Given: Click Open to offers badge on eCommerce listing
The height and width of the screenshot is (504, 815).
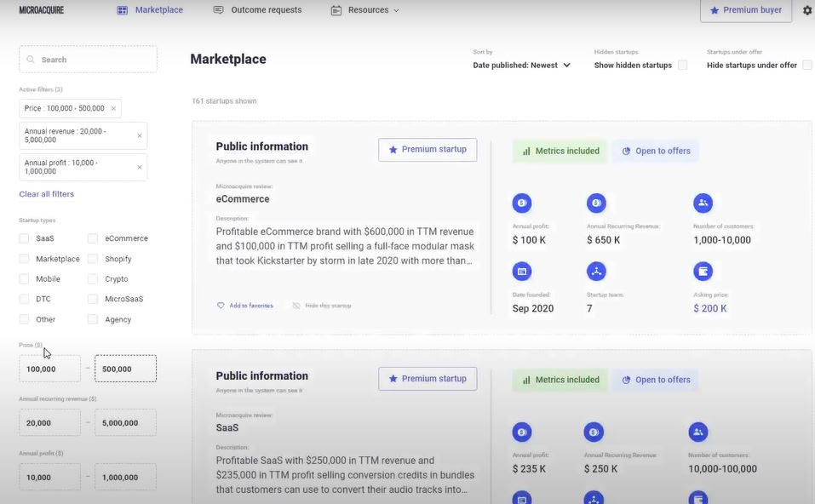Looking at the screenshot, I should coord(656,152).
